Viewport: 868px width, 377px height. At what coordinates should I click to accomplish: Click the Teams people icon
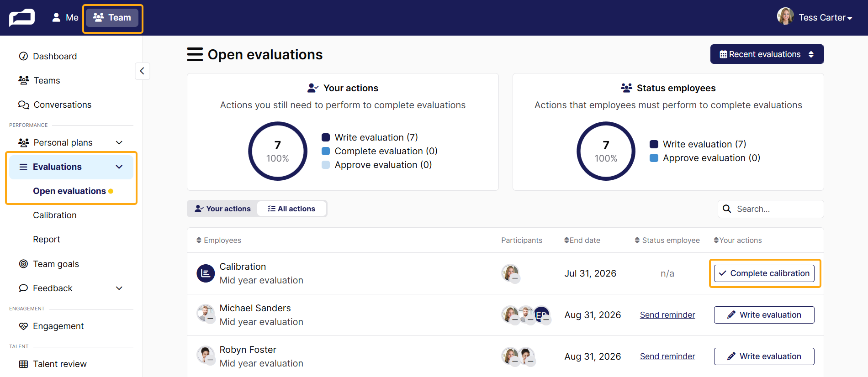click(23, 80)
